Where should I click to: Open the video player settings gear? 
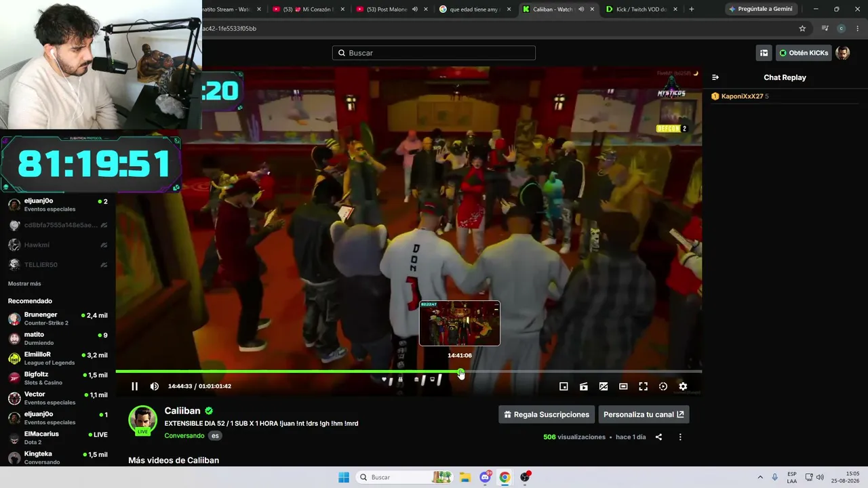pyautogui.click(x=683, y=386)
